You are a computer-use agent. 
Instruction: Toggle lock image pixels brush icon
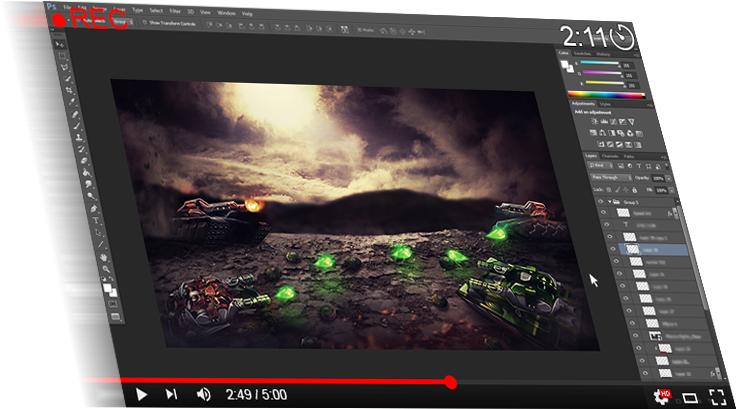(x=618, y=190)
